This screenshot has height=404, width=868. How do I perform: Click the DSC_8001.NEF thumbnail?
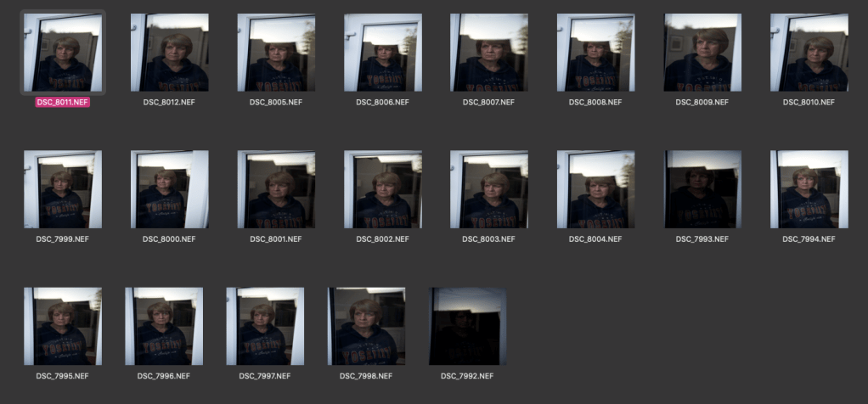276,189
